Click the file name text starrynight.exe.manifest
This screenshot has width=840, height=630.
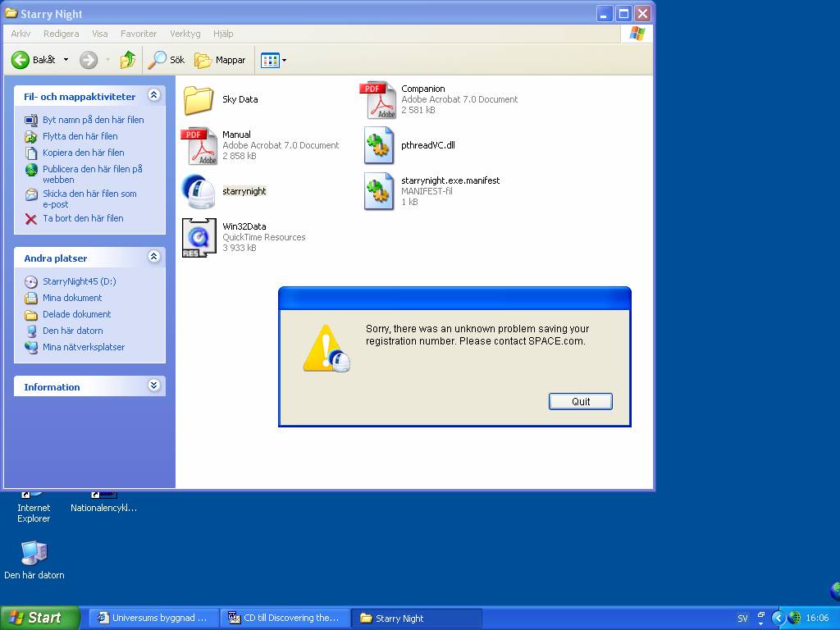click(450, 180)
